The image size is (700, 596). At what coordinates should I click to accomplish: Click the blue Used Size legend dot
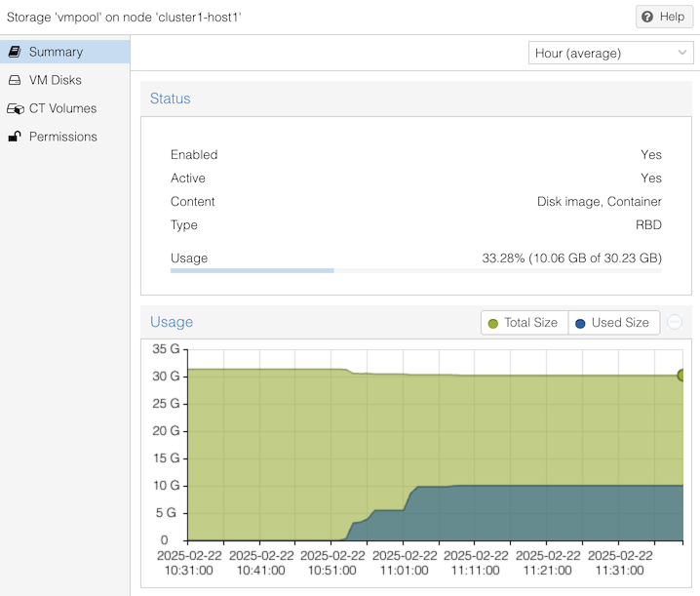click(x=580, y=323)
